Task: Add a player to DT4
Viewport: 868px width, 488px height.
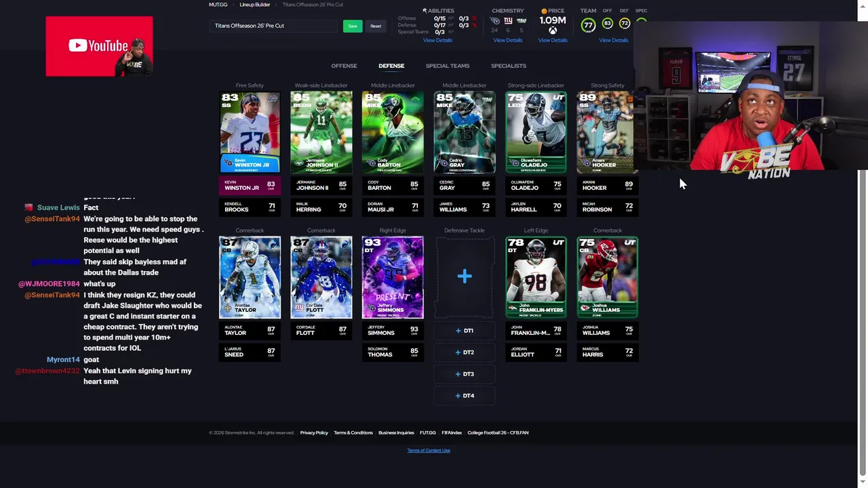Action: click(x=465, y=396)
